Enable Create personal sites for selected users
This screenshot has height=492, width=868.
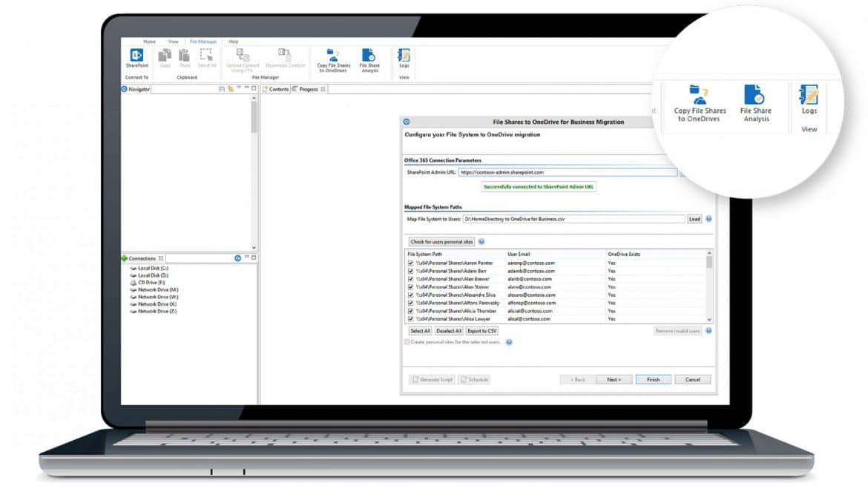tap(407, 342)
